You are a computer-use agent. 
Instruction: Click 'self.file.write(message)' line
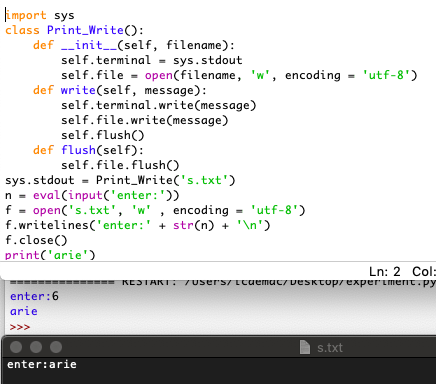(x=145, y=120)
